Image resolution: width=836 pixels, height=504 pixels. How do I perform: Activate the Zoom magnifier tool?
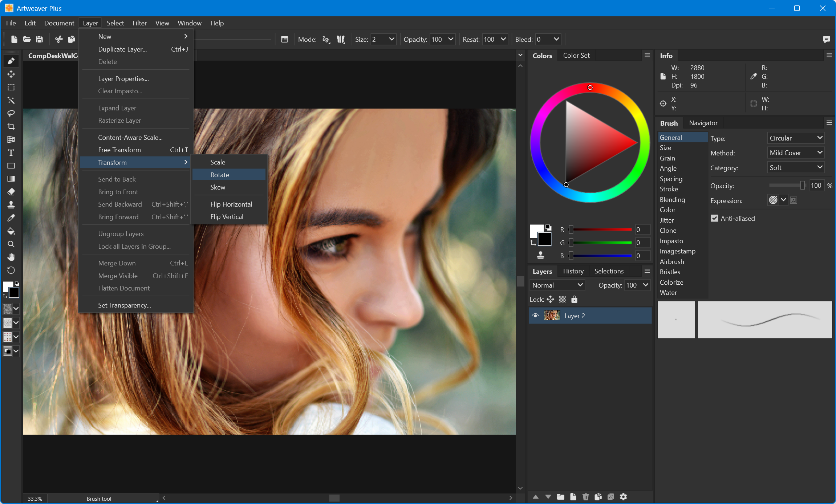(x=11, y=244)
